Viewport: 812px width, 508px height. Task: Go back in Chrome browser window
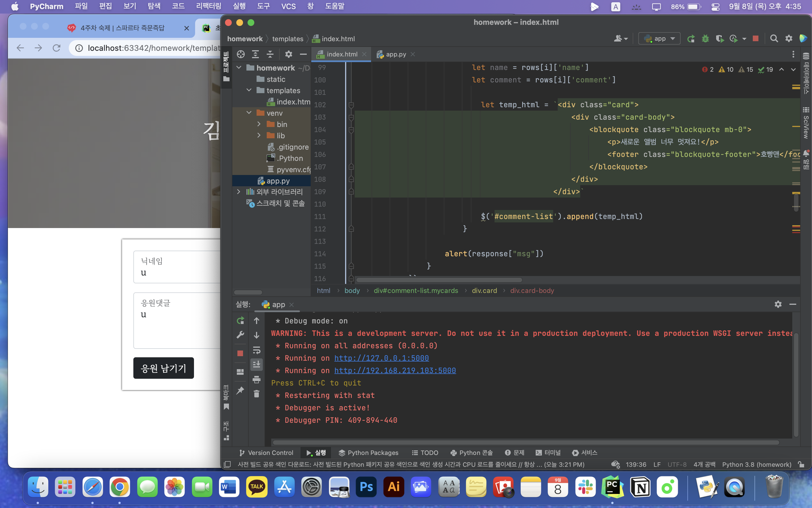(x=20, y=48)
